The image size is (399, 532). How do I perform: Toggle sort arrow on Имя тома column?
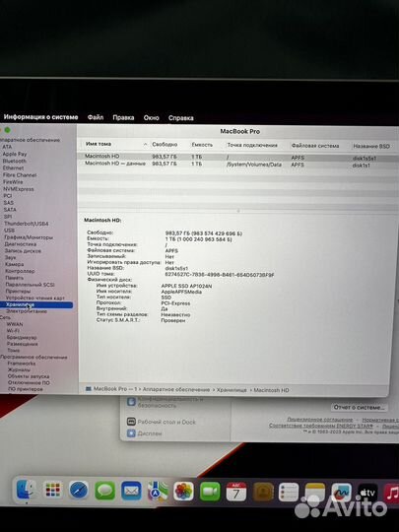[145, 145]
